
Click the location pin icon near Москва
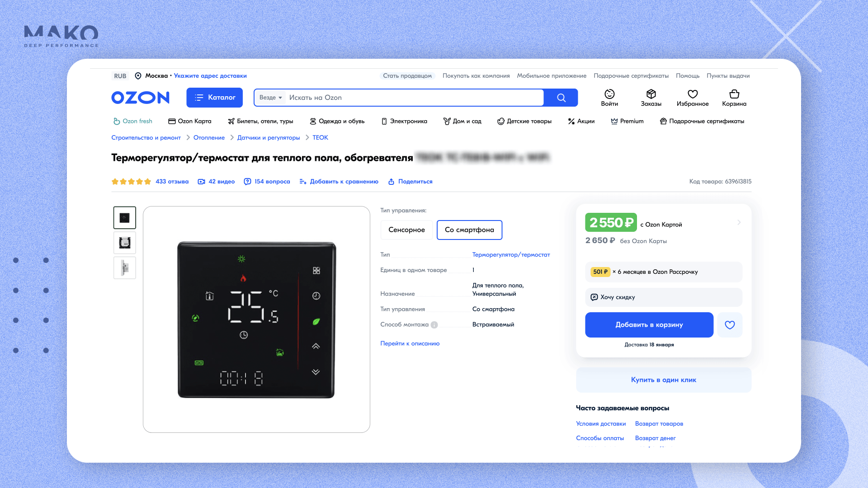click(x=138, y=76)
